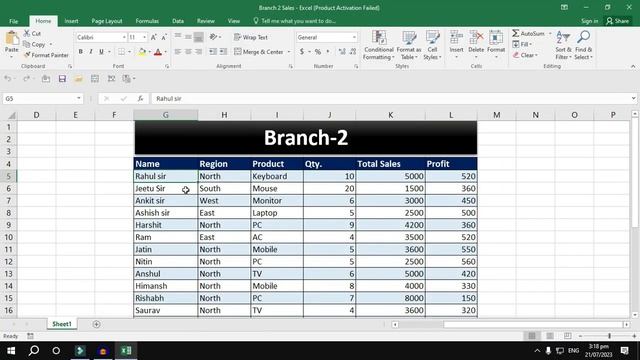
Task: Open Cell Styles gallery
Action: 432,45
